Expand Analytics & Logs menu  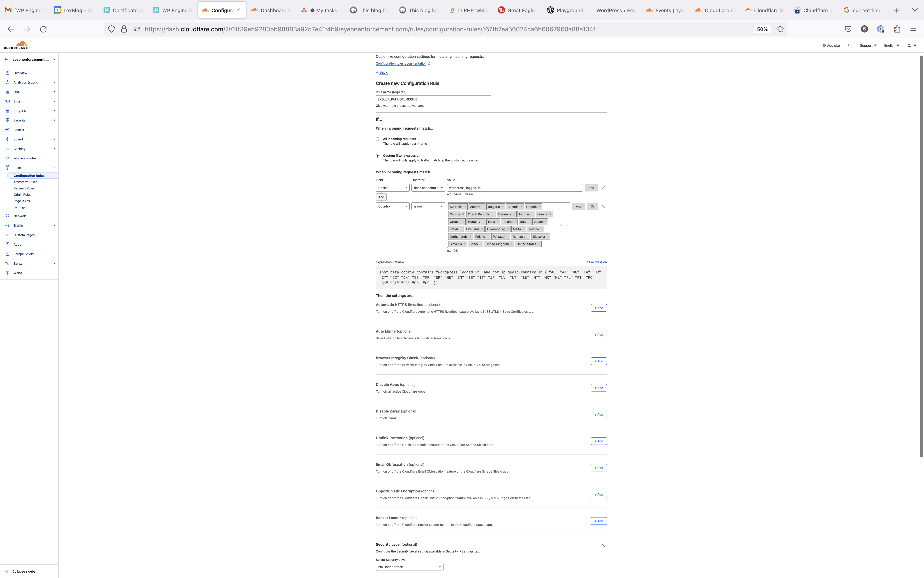(x=54, y=82)
